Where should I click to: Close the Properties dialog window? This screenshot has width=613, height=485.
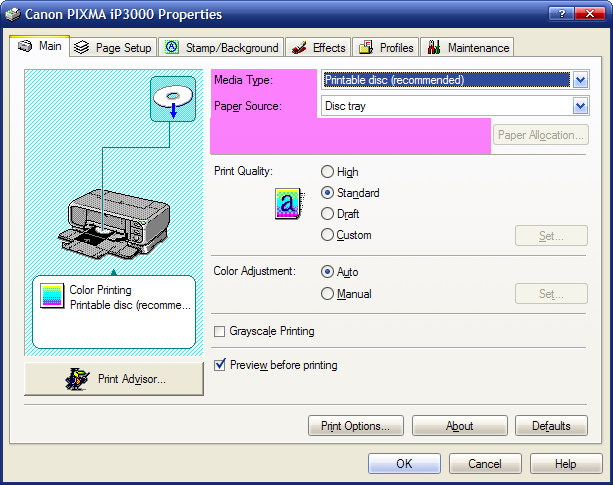(x=590, y=14)
